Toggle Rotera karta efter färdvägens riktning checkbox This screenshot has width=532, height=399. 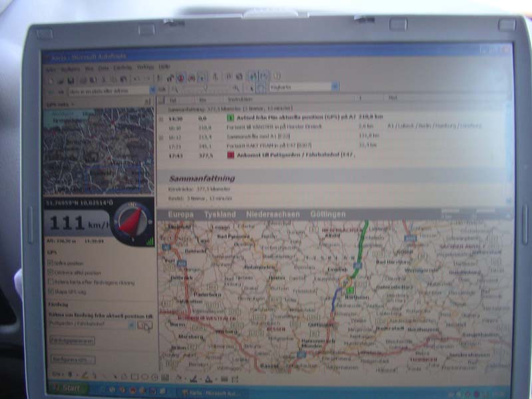click(x=51, y=281)
